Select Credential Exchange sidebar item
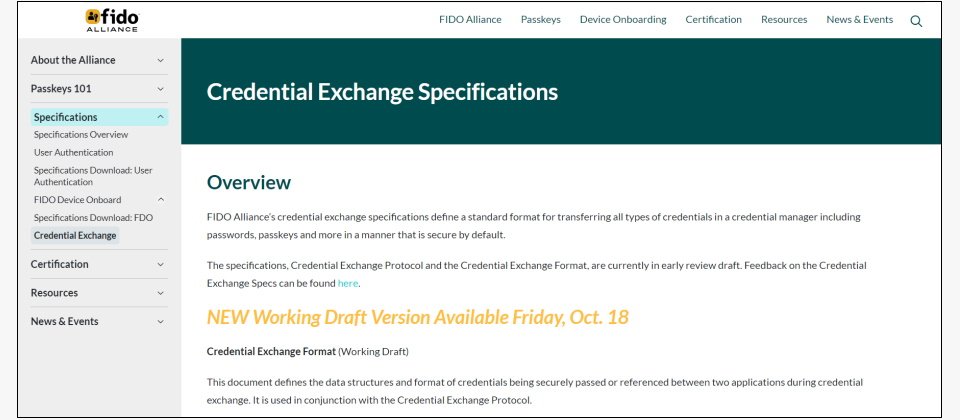This screenshot has width=960, height=420. [75, 235]
